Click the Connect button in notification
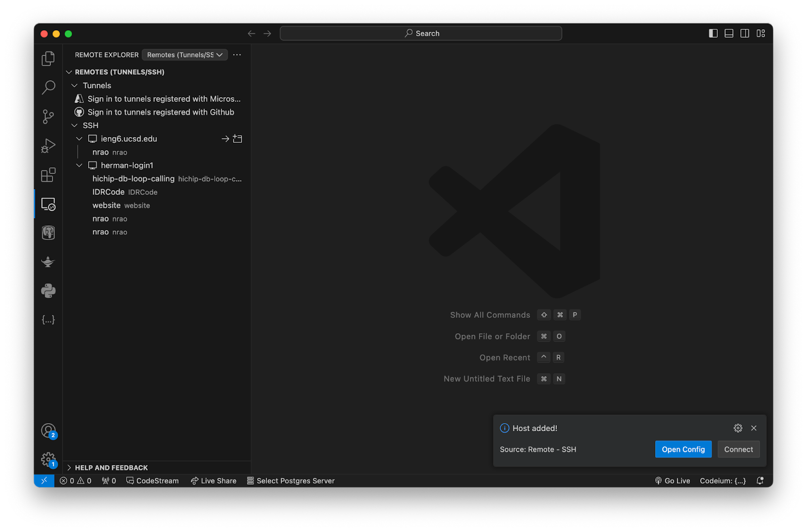This screenshot has height=532, width=807. 738,449
